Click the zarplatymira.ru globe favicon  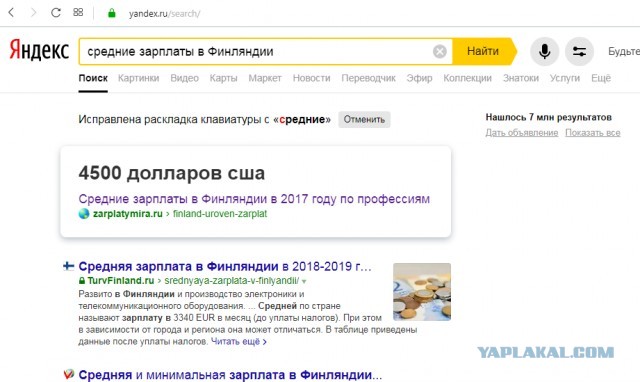point(84,213)
